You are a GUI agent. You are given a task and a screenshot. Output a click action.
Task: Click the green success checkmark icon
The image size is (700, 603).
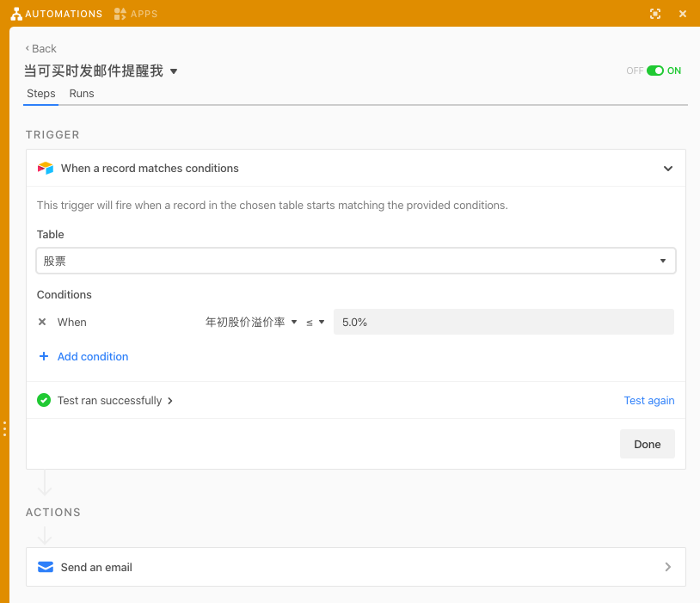pyautogui.click(x=43, y=400)
